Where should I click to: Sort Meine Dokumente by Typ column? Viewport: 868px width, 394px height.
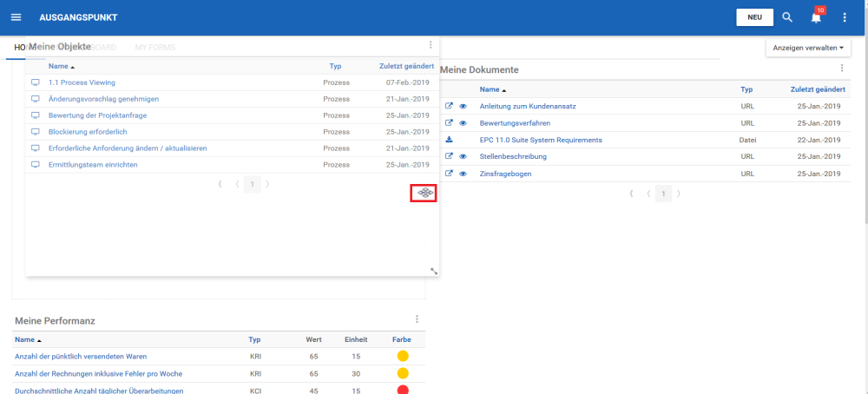tap(746, 89)
